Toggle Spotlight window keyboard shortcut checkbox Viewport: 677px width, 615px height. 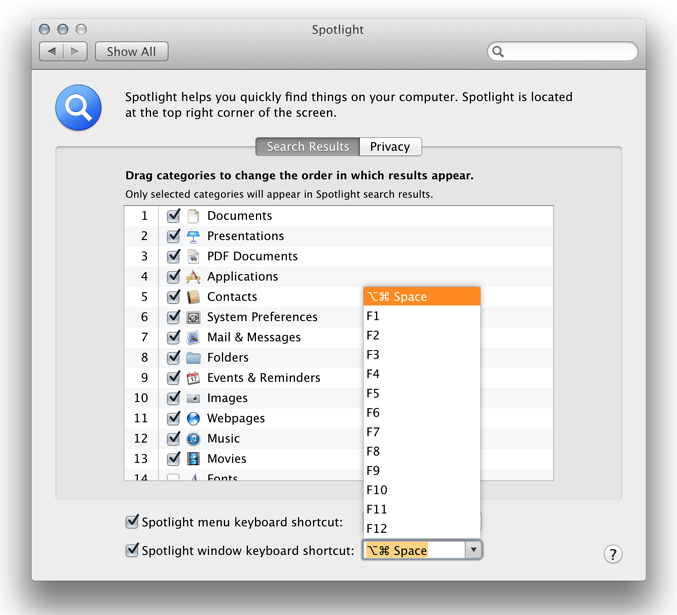click(132, 550)
